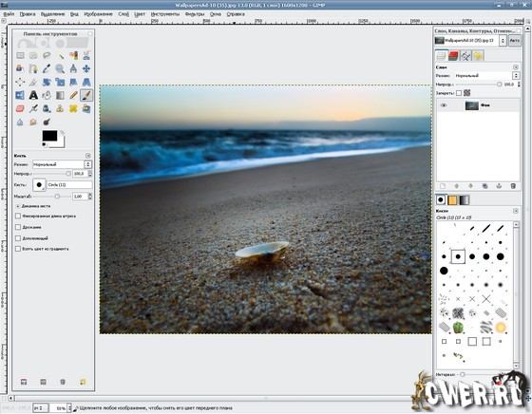The height and width of the screenshot is (414, 532).
Task: Delete layer using the trash icon
Action: [513, 186]
